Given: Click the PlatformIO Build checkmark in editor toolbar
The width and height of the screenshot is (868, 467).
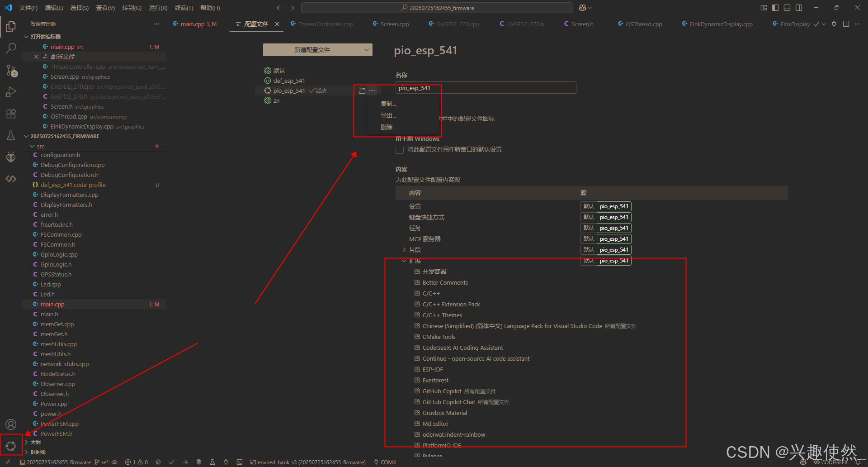Looking at the screenshot, I should (816, 24).
